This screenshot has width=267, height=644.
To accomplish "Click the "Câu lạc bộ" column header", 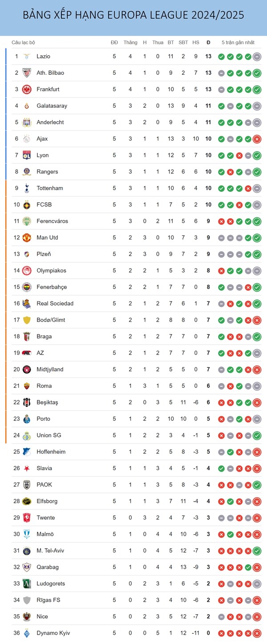I will [x=23, y=42].
